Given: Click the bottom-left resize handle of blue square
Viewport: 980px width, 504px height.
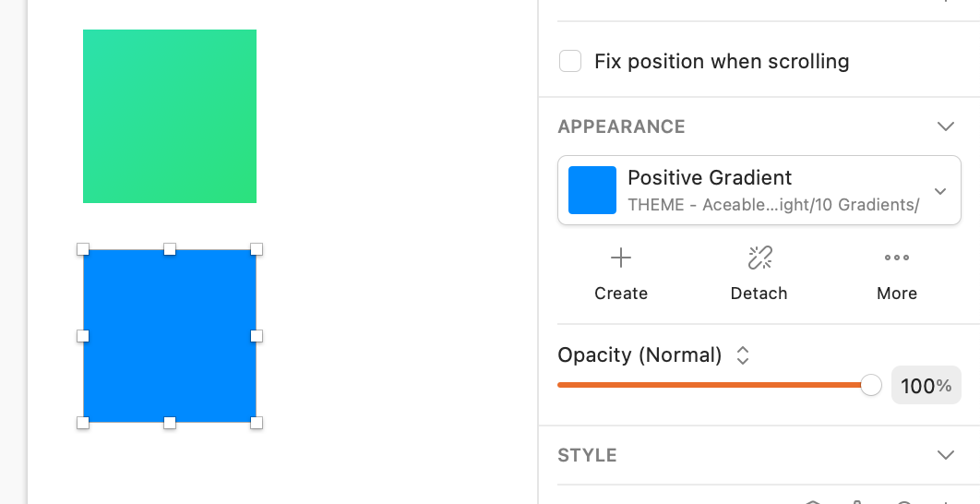Looking at the screenshot, I should (83, 423).
